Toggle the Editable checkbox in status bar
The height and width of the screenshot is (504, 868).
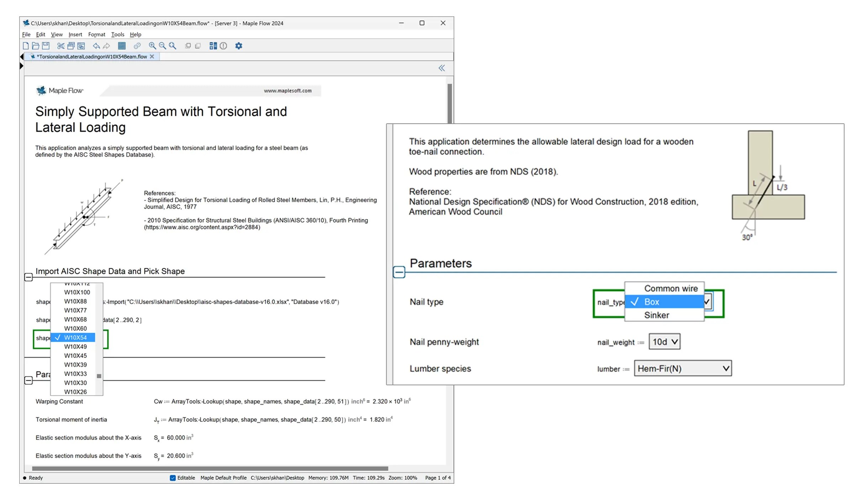[x=173, y=478]
